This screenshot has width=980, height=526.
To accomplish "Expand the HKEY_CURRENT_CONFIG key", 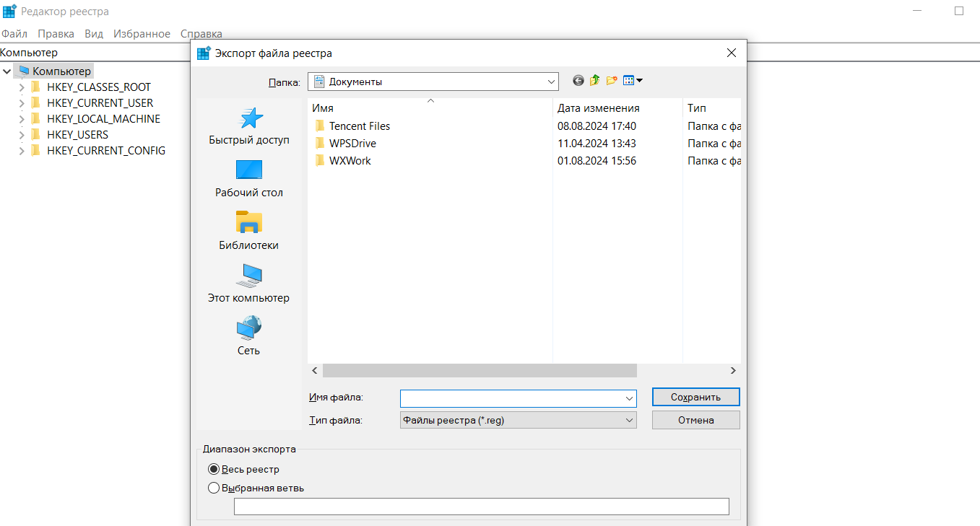I will coord(22,150).
